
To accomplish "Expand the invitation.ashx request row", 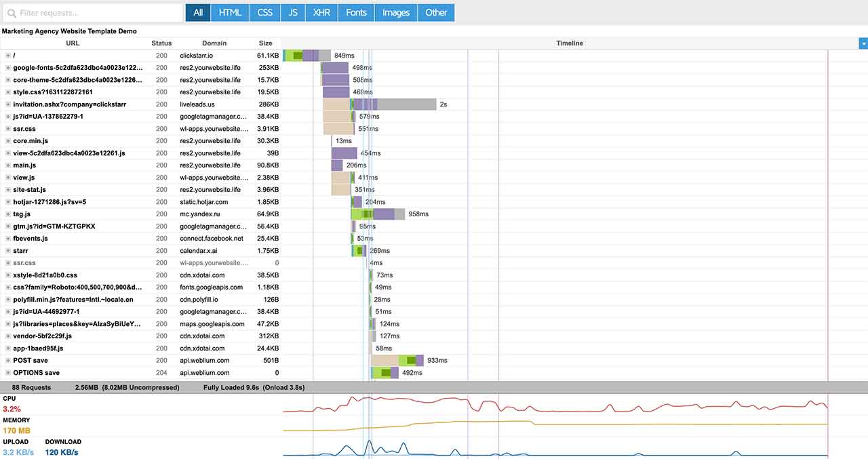I will [x=8, y=104].
